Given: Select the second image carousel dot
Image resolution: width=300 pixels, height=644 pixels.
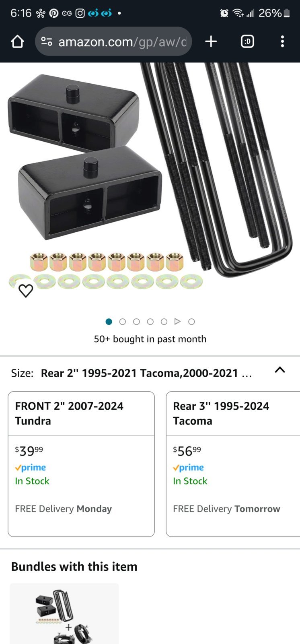Looking at the screenshot, I should [123, 322].
